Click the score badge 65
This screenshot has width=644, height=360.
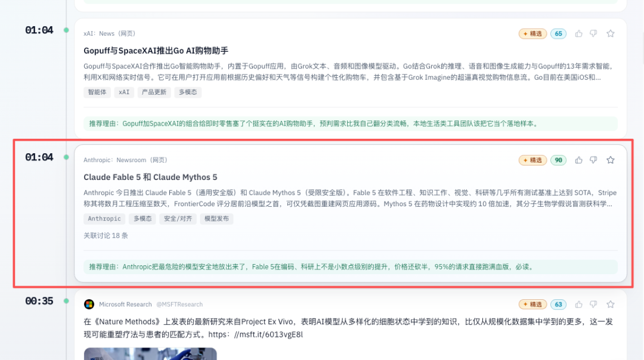[559, 33]
